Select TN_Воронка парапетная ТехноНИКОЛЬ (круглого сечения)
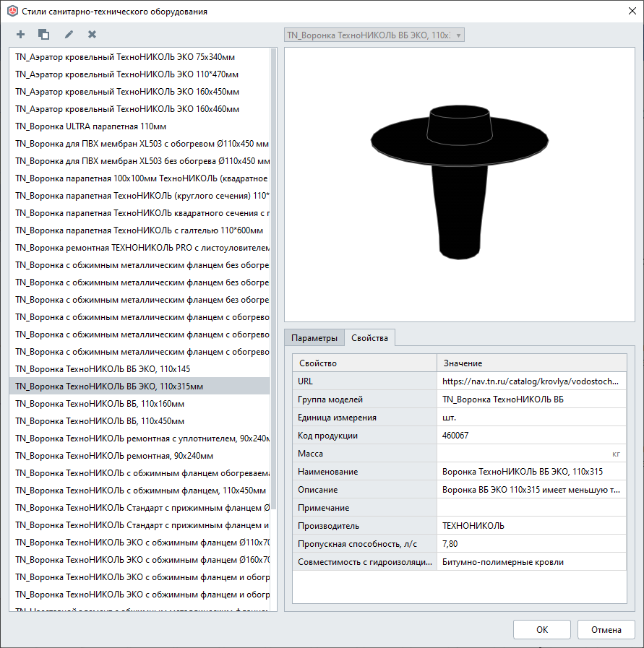 [x=139, y=196]
